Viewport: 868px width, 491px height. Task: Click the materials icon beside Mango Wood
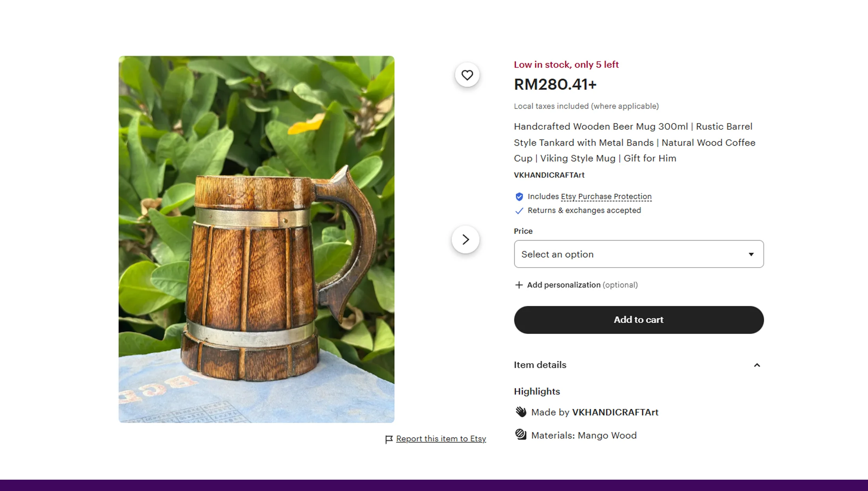tap(520, 434)
